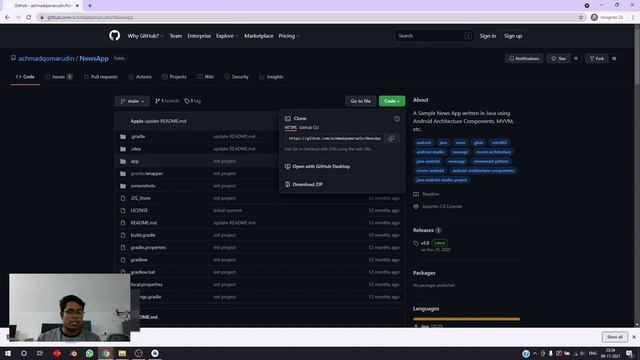Click the folder icon beside screenshots

[x=123, y=186]
